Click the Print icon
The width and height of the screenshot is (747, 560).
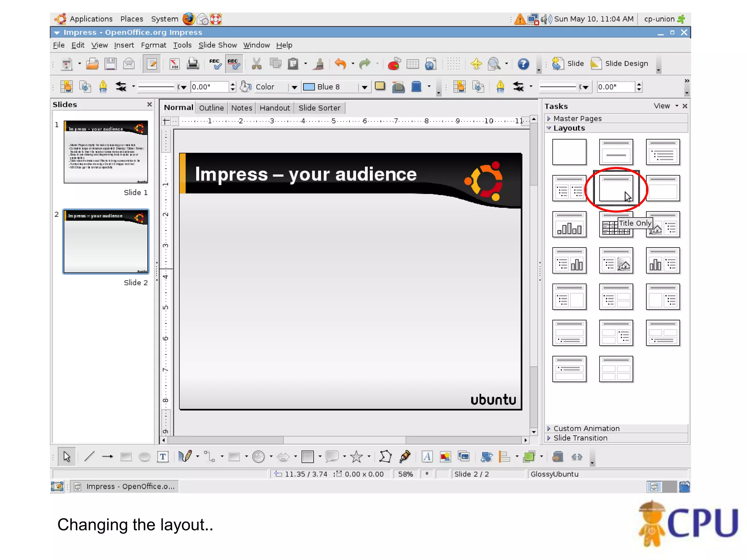click(193, 64)
